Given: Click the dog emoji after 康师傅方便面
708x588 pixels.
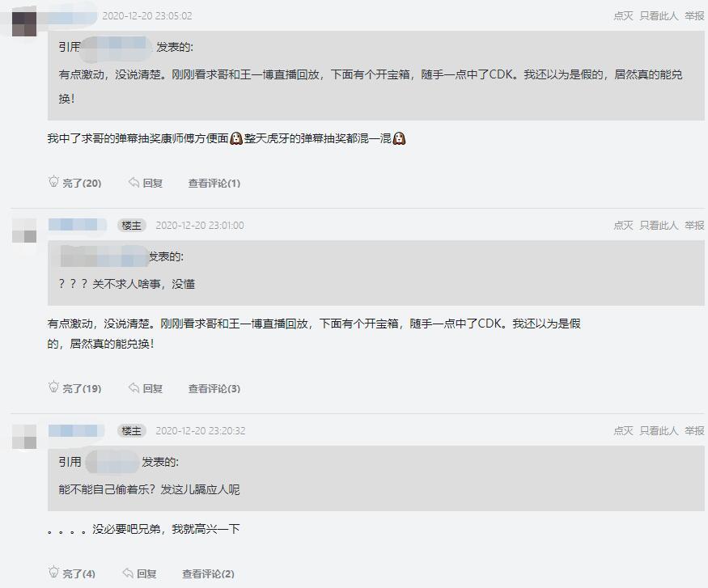Looking at the screenshot, I should click(236, 138).
